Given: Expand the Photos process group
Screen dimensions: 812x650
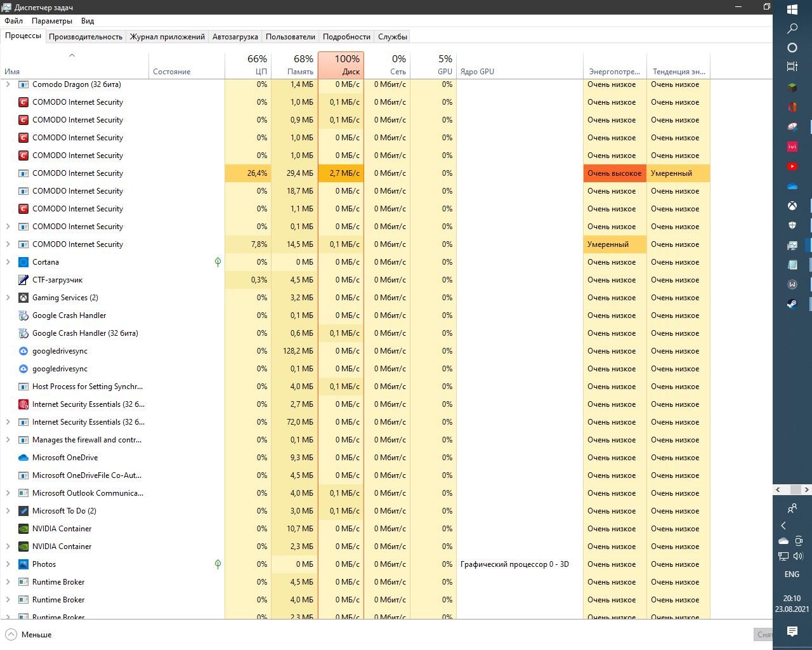Looking at the screenshot, I should (x=8, y=564).
